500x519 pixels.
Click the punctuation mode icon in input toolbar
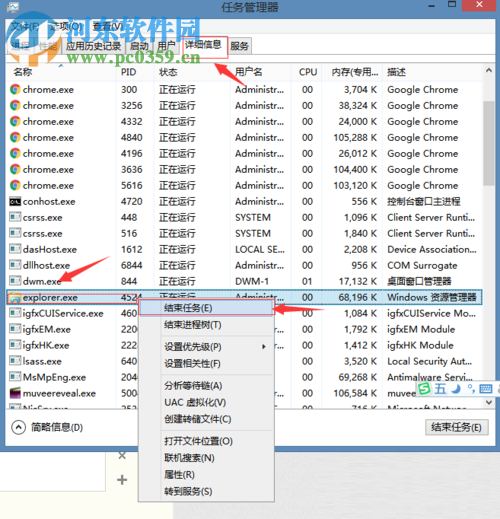click(471, 389)
